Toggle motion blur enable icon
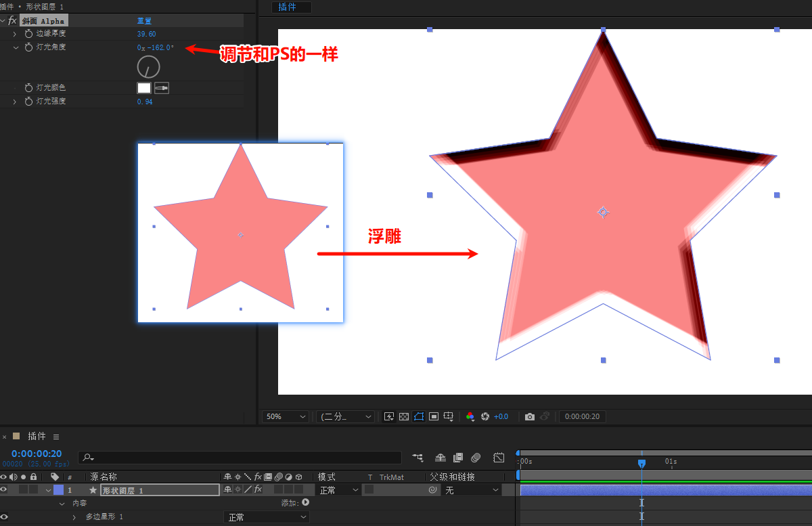 point(476,458)
